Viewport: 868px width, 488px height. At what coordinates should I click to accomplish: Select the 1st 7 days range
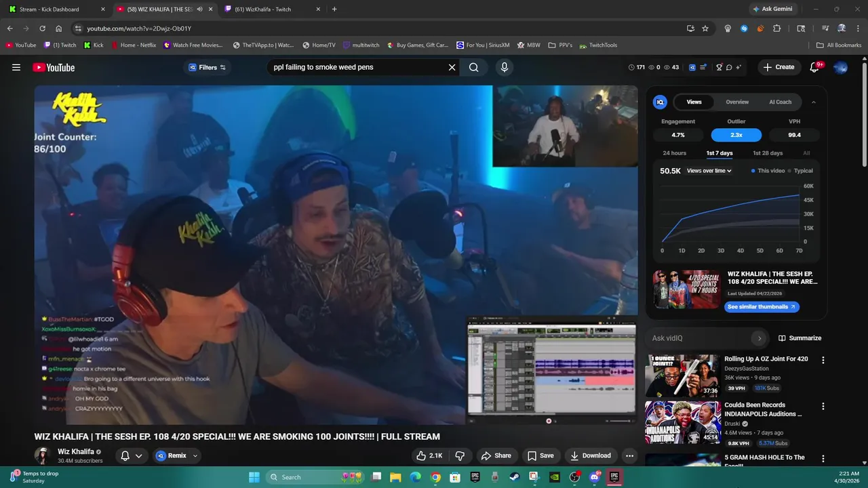point(719,153)
